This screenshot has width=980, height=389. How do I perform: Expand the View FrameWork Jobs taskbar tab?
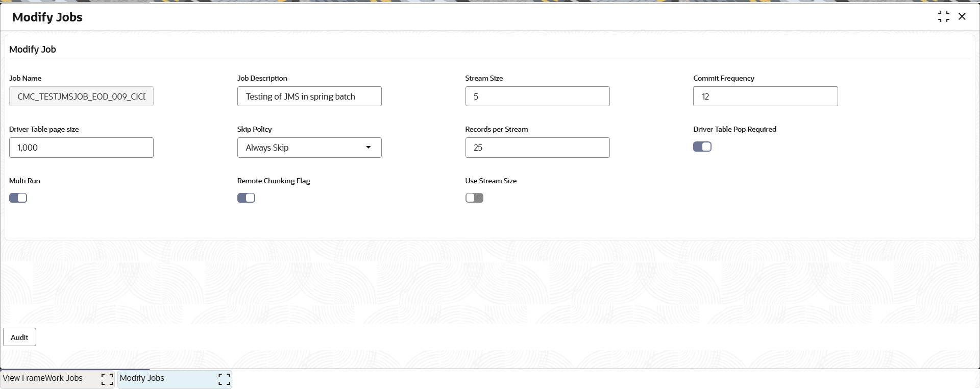click(107, 379)
